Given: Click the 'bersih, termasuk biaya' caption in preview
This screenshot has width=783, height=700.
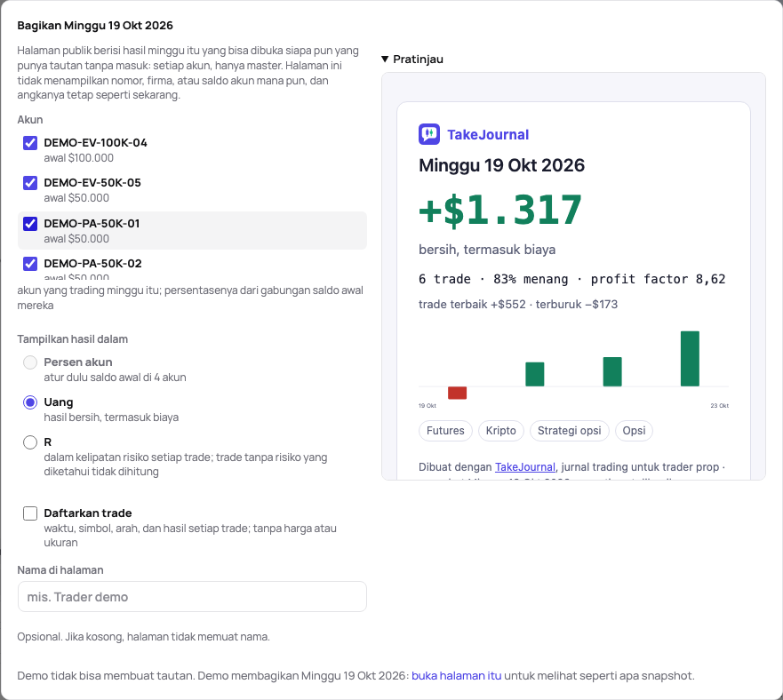Looking at the screenshot, I should [x=487, y=250].
